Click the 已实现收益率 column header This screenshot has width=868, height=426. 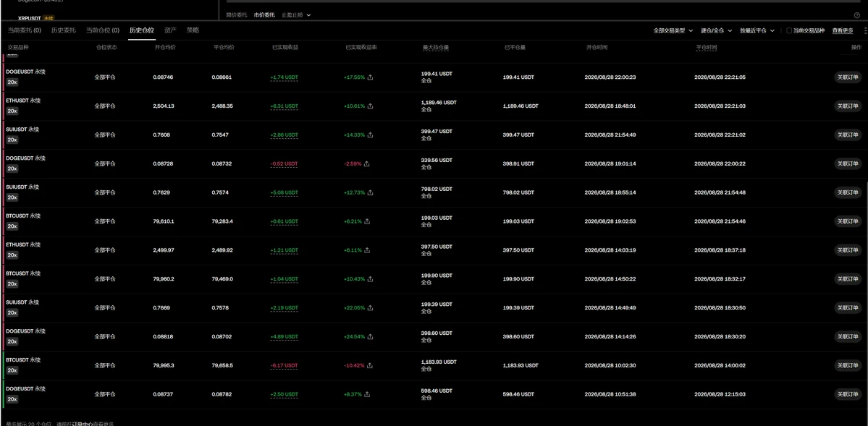361,48
